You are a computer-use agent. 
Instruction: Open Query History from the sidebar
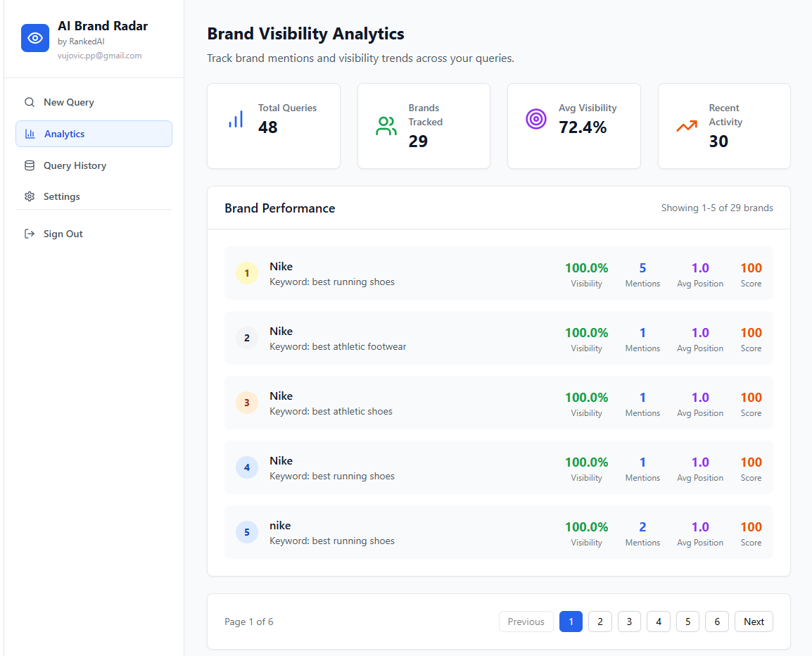(94, 165)
